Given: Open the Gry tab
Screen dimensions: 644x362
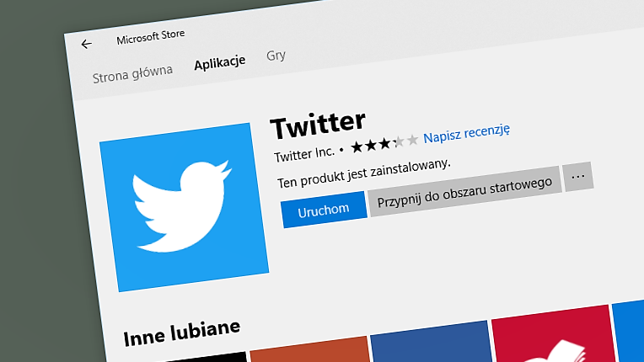Looking at the screenshot, I should point(276,55).
